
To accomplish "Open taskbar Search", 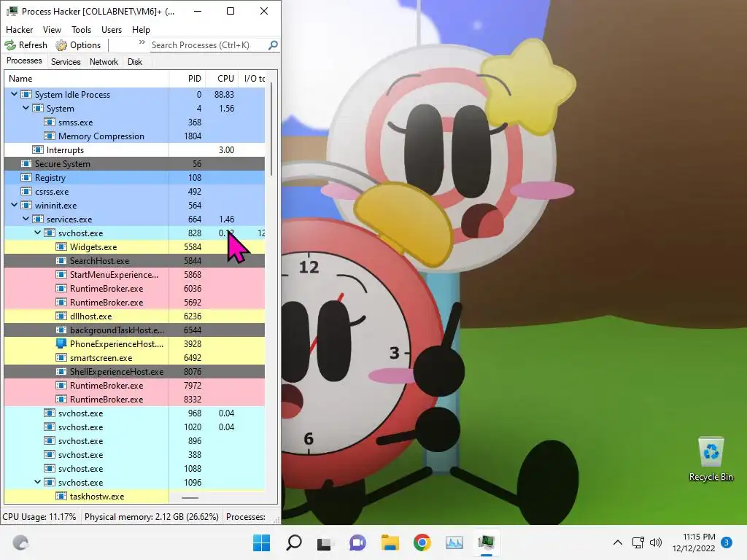I will pos(293,542).
